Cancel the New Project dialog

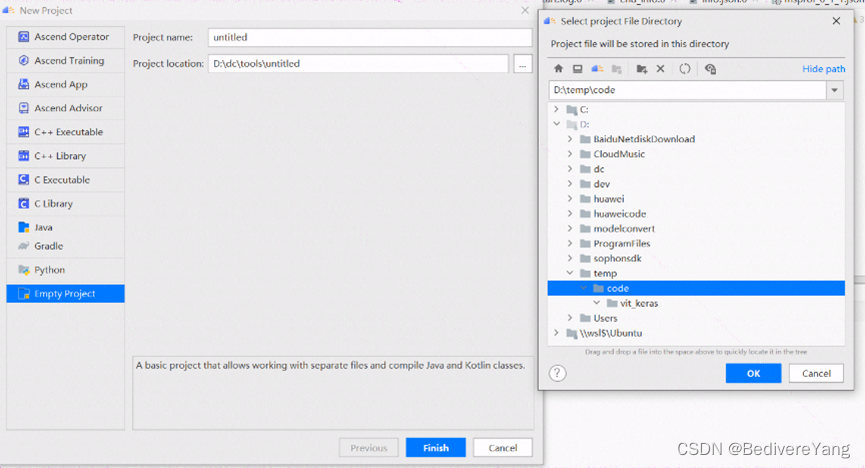tap(503, 448)
